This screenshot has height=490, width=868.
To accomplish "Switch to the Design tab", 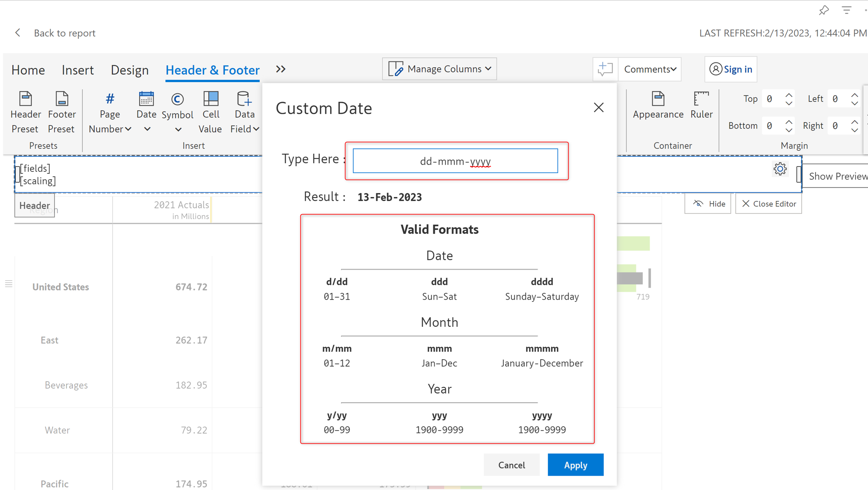I will click(x=130, y=70).
